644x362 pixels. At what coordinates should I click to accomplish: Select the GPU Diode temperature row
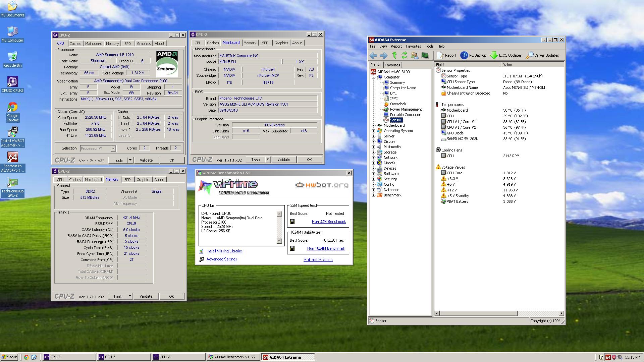click(500, 133)
